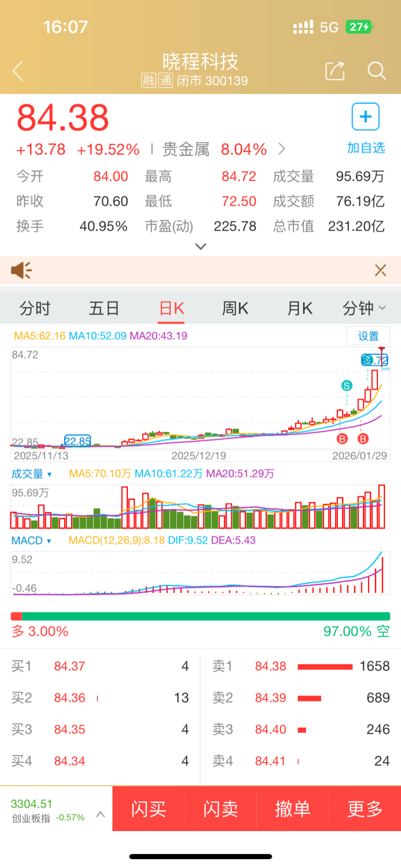Expand the stock details chevron below stats
Viewport: 401px width, 868px height.
[200, 246]
